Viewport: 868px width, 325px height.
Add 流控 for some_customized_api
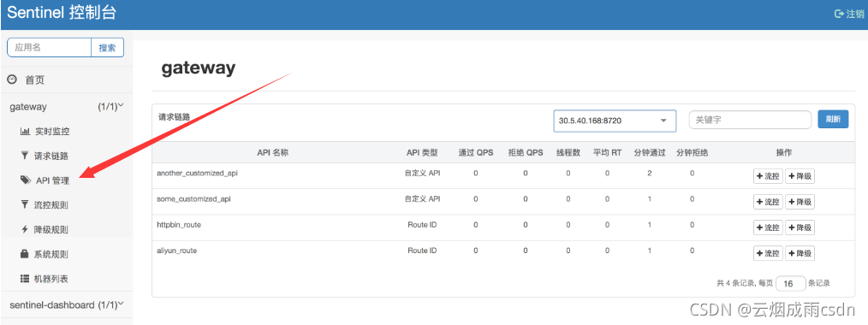[768, 202]
